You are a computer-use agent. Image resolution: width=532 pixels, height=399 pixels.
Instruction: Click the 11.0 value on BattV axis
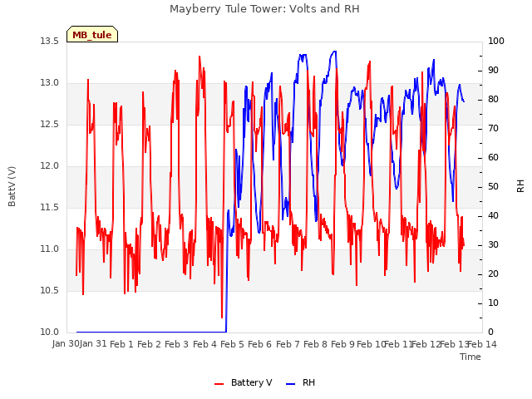[50, 249]
